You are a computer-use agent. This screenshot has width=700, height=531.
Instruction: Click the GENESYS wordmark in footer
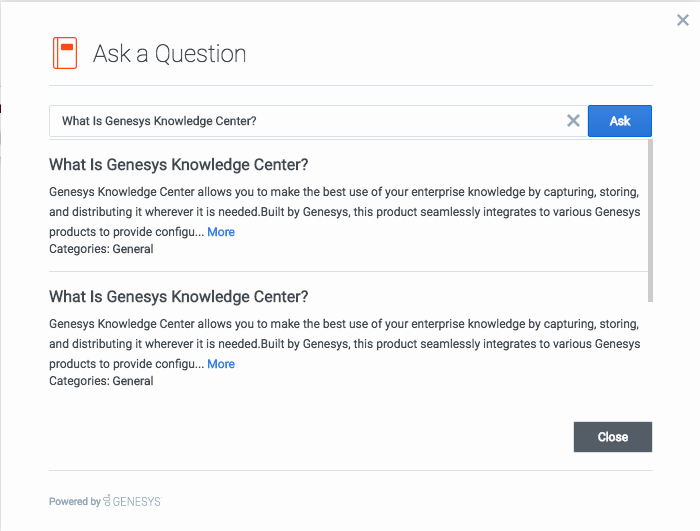(136, 502)
